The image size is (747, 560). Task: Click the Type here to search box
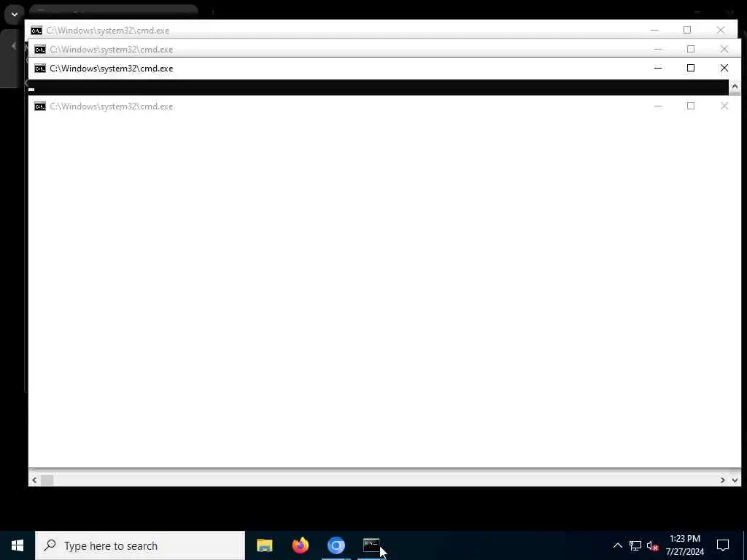(140, 545)
